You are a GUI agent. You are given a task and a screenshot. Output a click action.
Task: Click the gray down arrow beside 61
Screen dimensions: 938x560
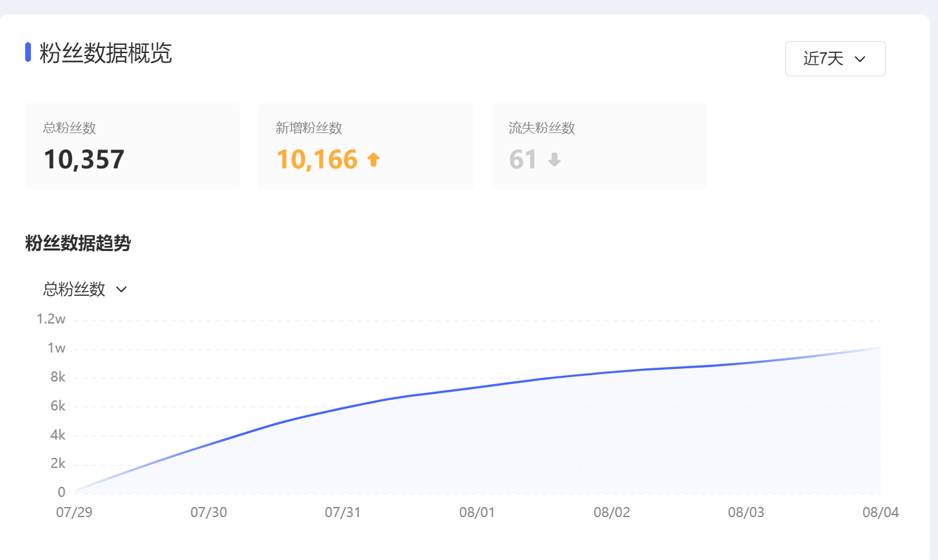tap(554, 160)
